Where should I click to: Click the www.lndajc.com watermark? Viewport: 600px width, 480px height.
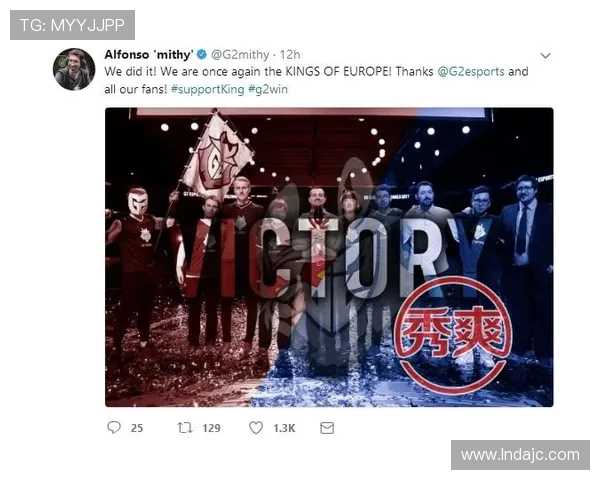click(520, 455)
